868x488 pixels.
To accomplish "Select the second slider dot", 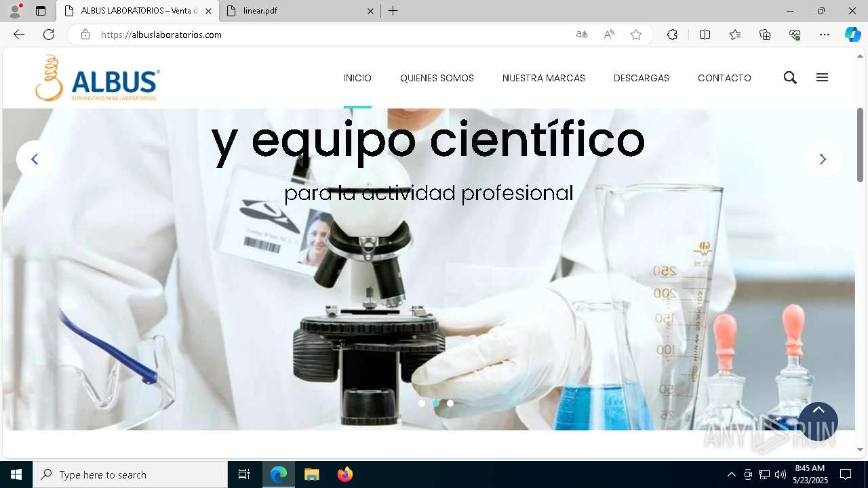I will point(436,403).
